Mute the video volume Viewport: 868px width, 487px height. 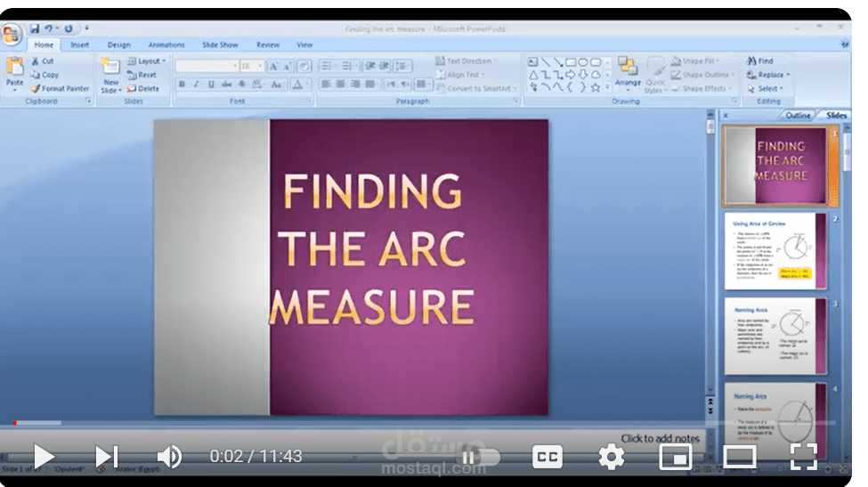[169, 457]
